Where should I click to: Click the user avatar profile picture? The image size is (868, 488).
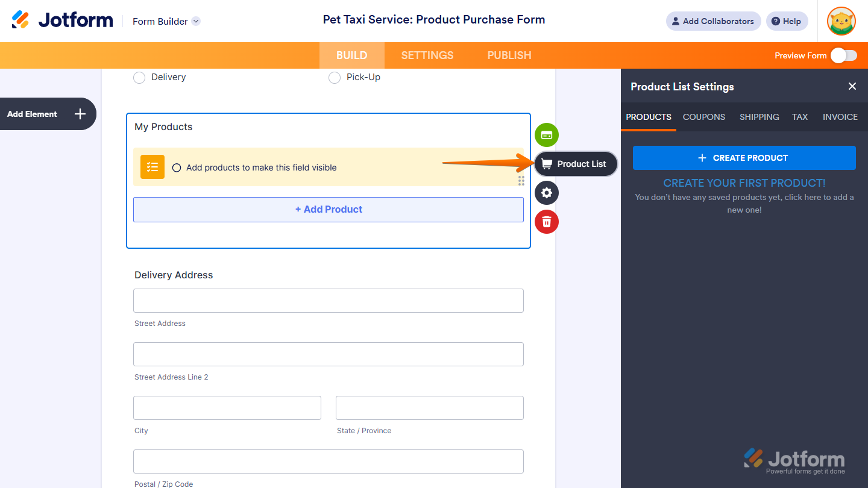click(841, 21)
